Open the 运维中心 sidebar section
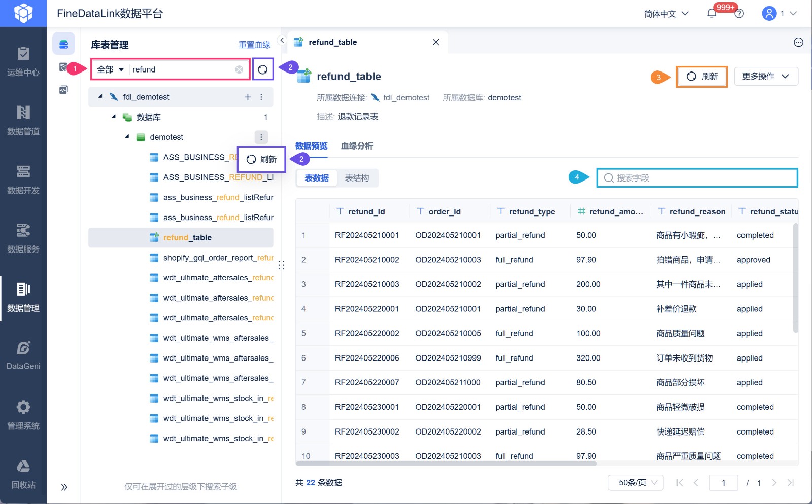Viewport: 812px width, 504px height. point(23,62)
